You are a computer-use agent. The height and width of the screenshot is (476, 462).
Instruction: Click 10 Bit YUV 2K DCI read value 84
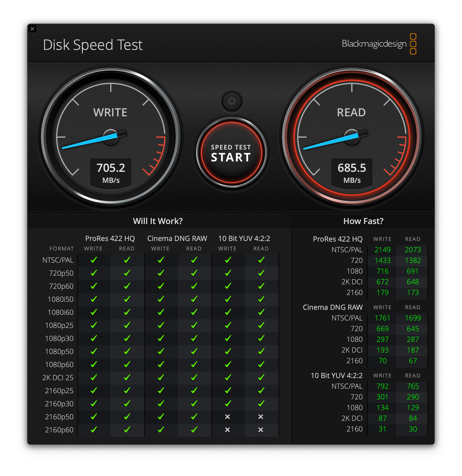pos(413,418)
